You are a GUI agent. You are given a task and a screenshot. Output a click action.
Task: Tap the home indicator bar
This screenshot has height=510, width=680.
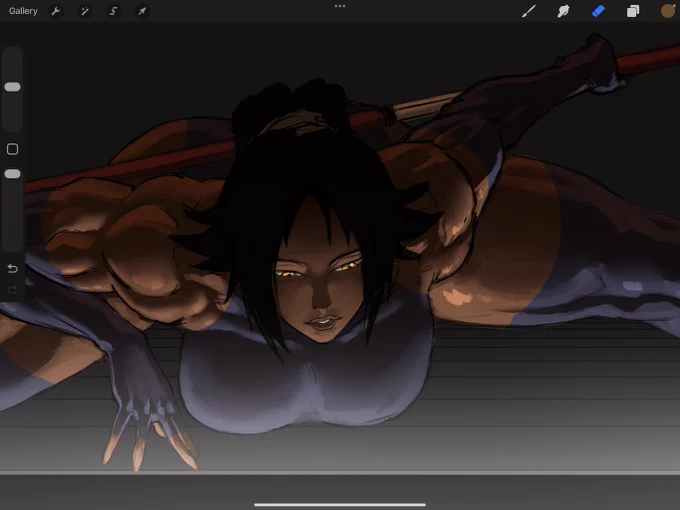340,504
